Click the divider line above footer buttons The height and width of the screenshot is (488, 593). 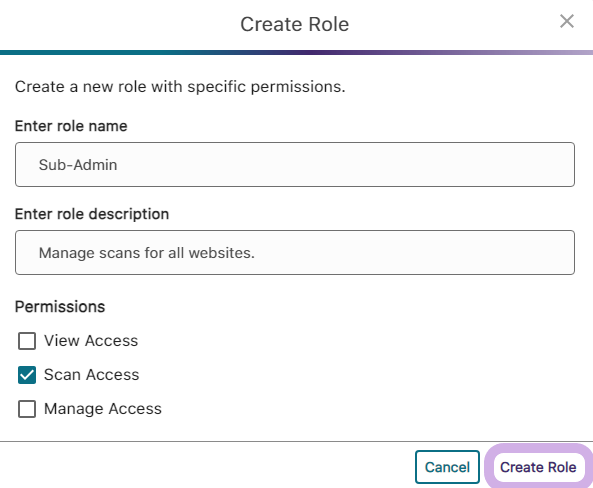point(296,441)
